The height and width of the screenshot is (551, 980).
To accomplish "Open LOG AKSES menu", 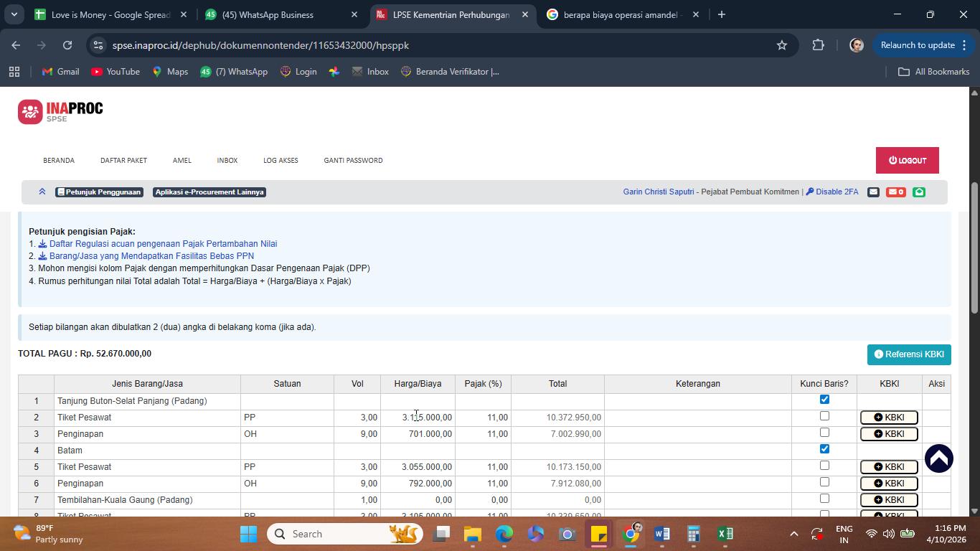I will coord(281,160).
